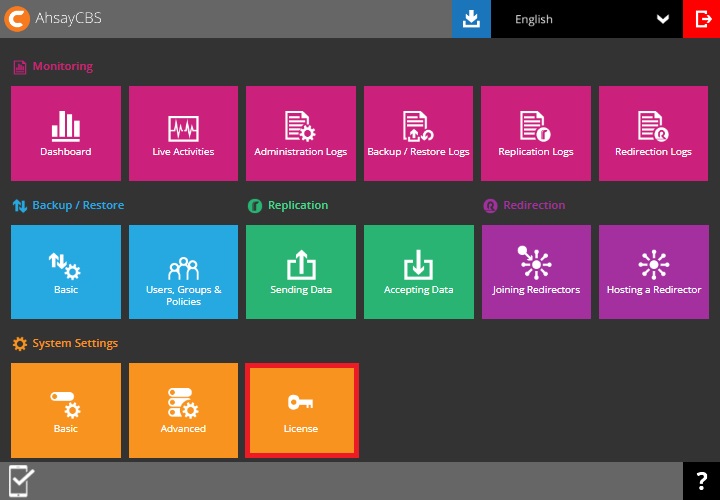The width and height of the screenshot is (720, 500).
Task: Open Hosting a Redirector tile
Action: point(653,272)
